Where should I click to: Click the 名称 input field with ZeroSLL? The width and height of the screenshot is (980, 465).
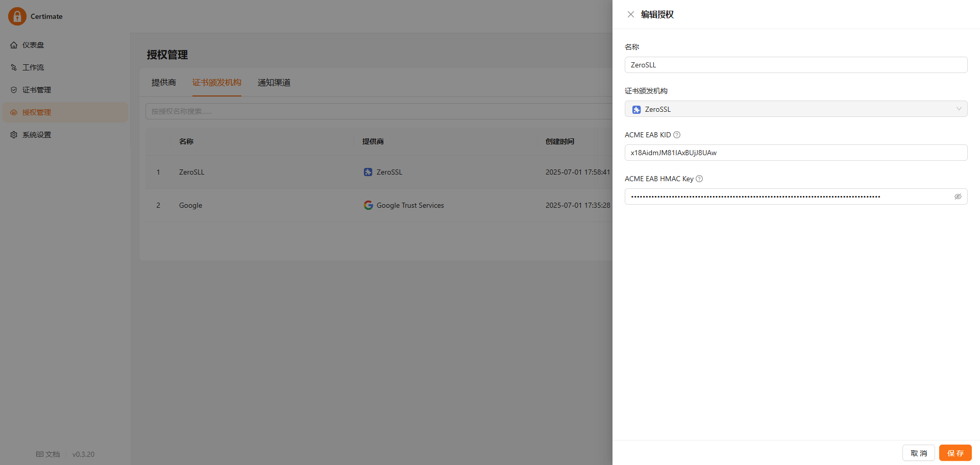pyautogui.click(x=796, y=65)
